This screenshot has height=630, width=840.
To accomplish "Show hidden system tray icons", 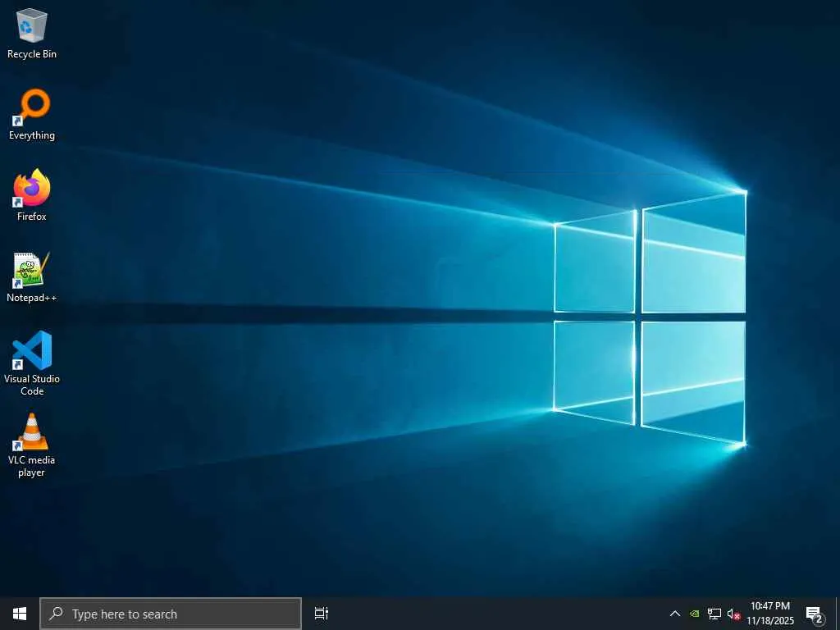I will pyautogui.click(x=675, y=614).
